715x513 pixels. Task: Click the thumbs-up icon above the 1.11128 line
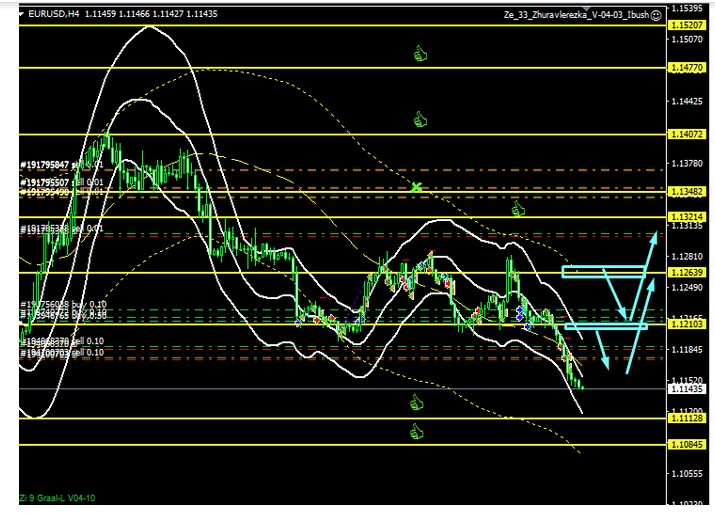416,402
